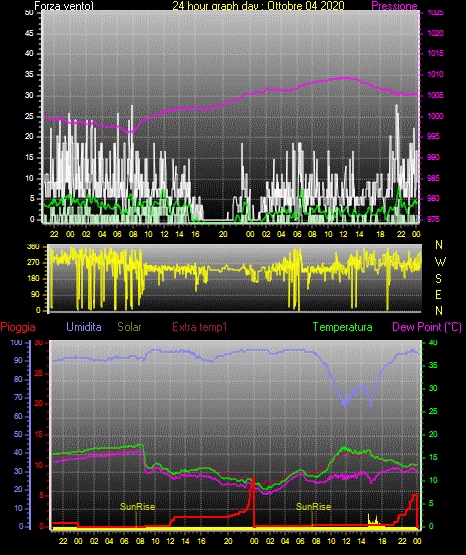Click the red '25' rain axis value

[39, 373]
